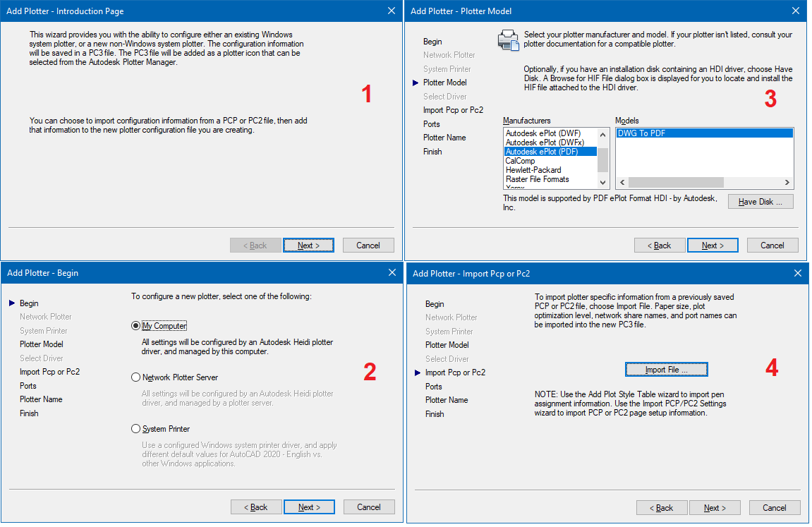Cancel the Plotter Model dialog
The height and width of the screenshot is (527, 812).
tap(772, 246)
